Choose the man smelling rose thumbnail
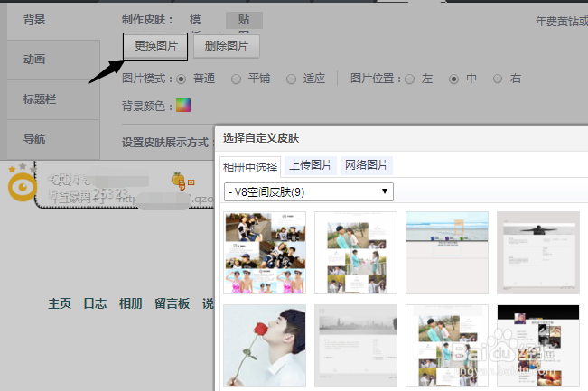Screen dimensions: 588x391 [x=265, y=346]
